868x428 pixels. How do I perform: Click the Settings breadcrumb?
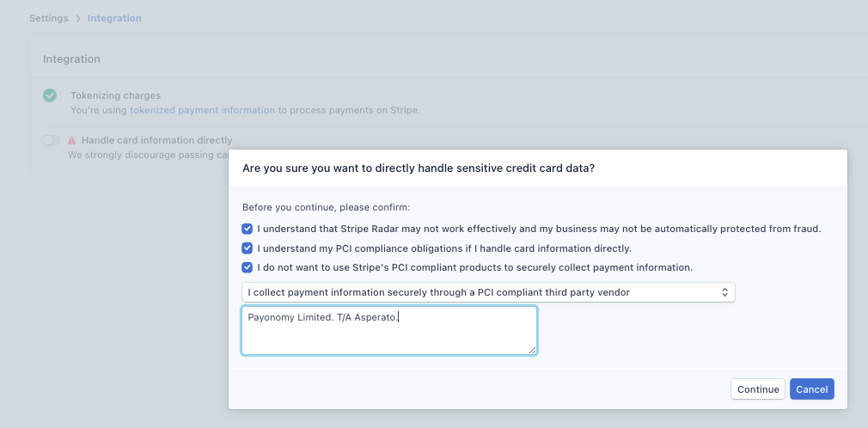click(49, 18)
